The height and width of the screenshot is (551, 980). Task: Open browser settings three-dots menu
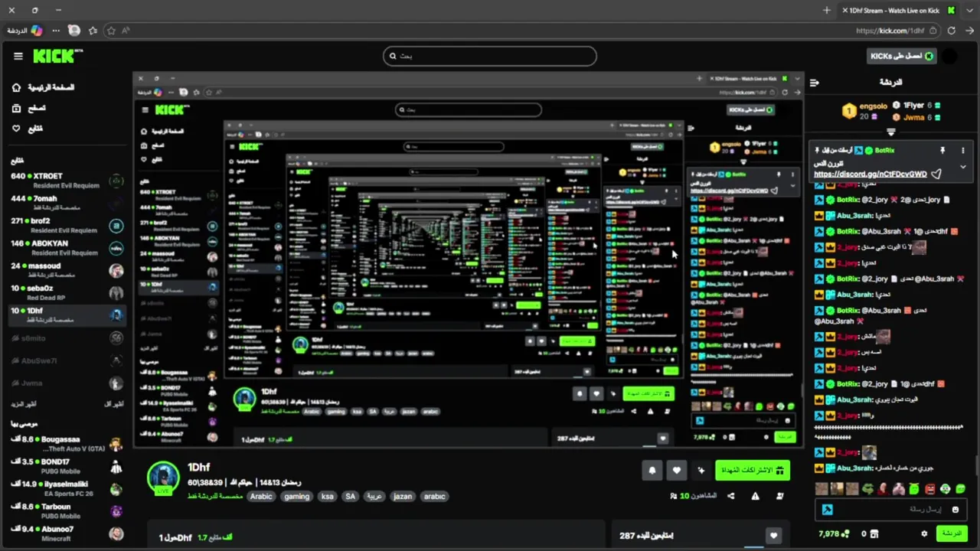point(56,31)
